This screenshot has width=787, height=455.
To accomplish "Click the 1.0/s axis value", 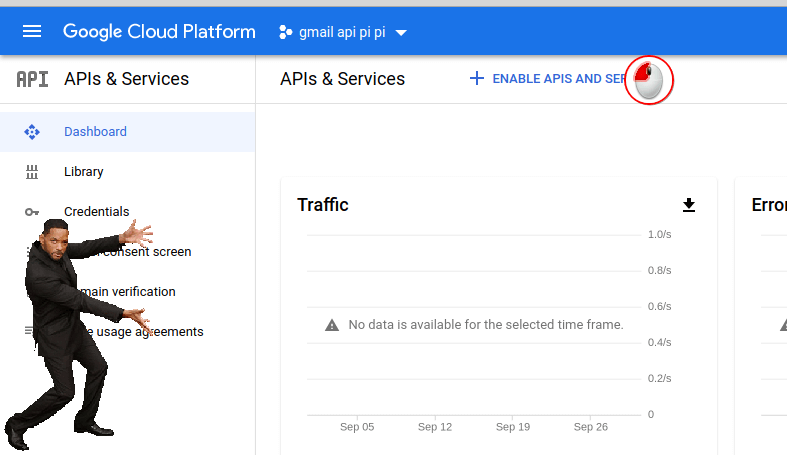I will [x=660, y=234].
